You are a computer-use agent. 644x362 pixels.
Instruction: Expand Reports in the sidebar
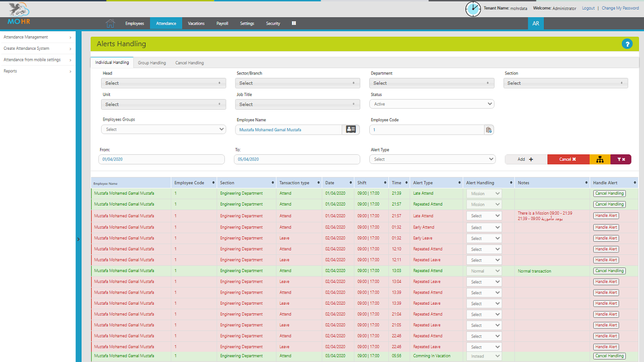(x=38, y=71)
